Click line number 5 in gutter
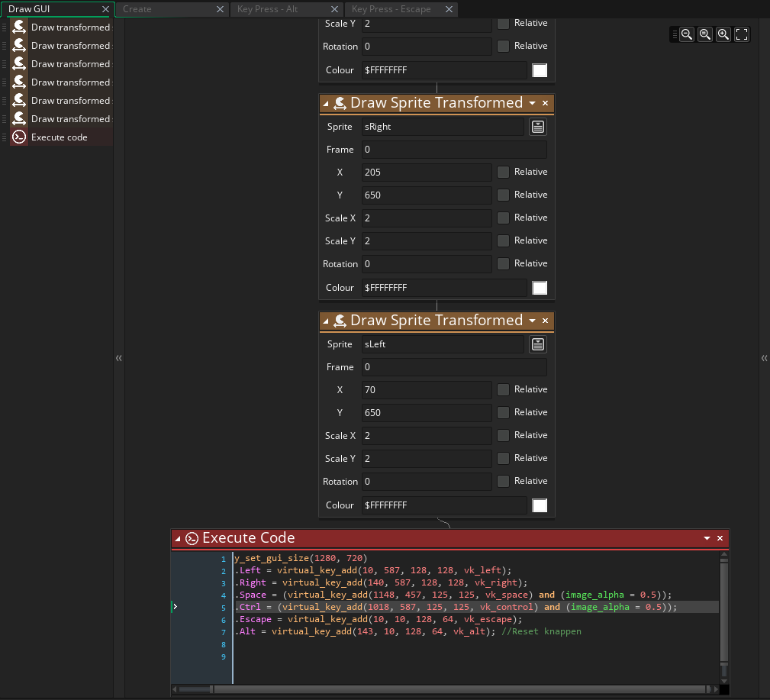 tap(224, 608)
